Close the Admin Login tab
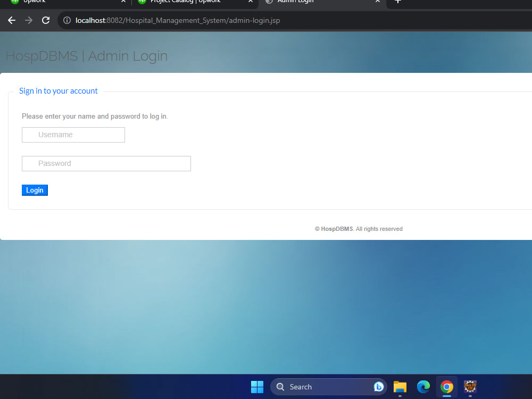 378,2
